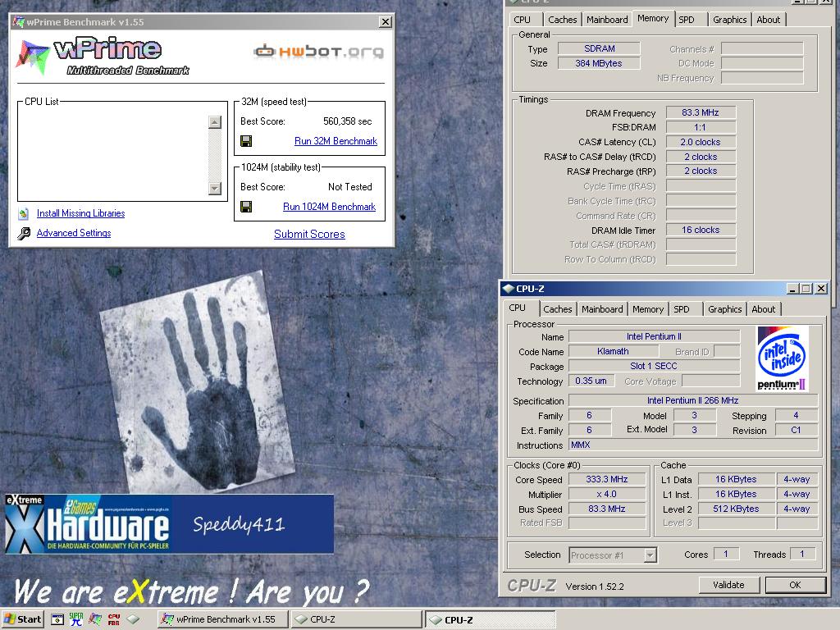Click the wPrime logo icon in title bar

tap(19, 22)
